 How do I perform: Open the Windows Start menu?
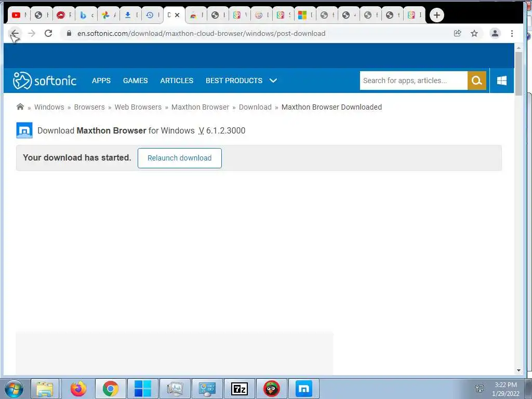pyautogui.click(x=14, y=389)
